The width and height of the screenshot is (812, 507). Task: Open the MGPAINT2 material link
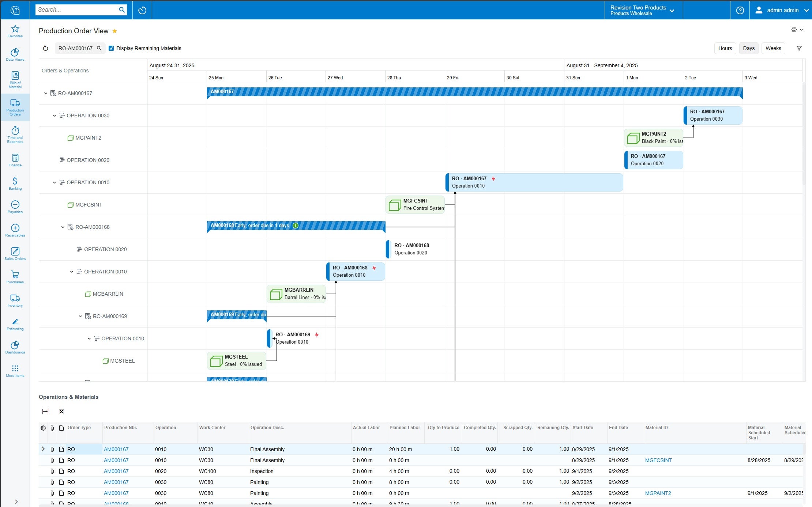coord(658,493)
